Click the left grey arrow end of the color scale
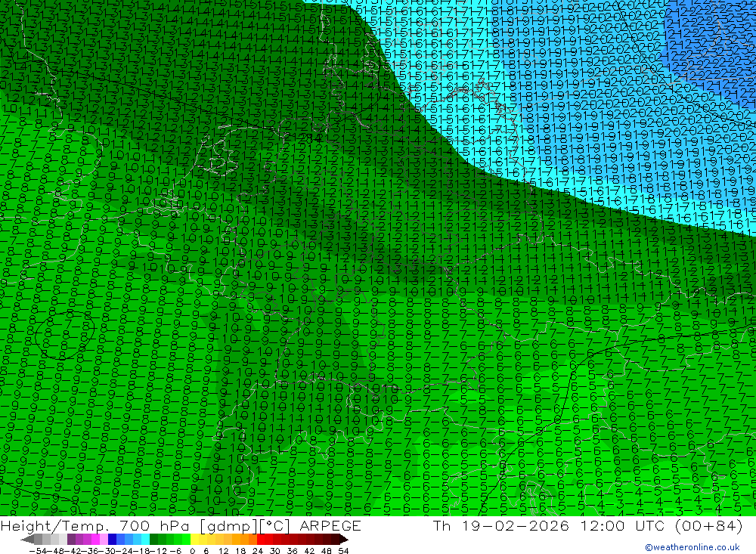Image resolution: width=756 pixels, height=554 pixels. coord(27,540)
